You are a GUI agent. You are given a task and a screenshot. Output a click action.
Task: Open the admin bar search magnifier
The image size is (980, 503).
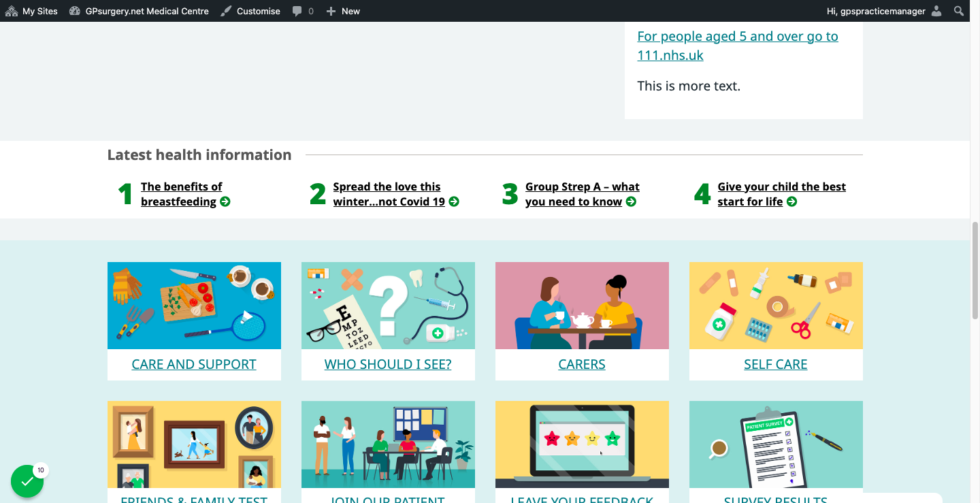959,11
